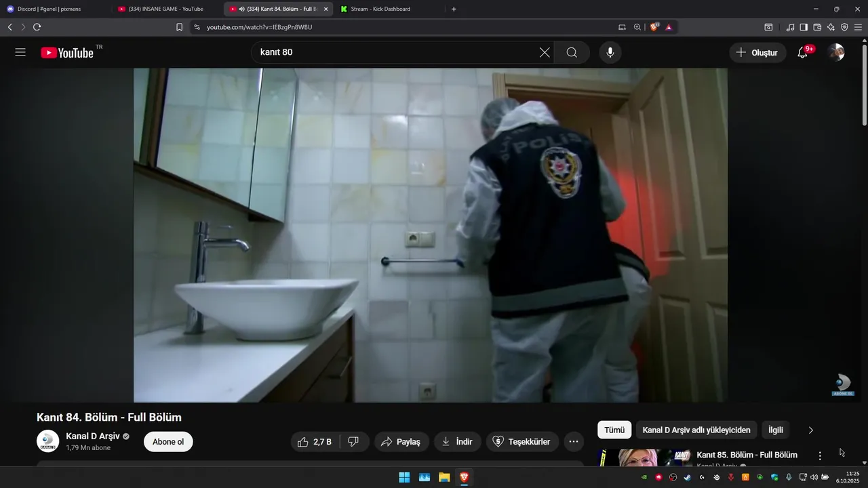Click the Windows Start button
Image resolution: width=868 pixels, height=488 pixels.
tap(404, 477)
